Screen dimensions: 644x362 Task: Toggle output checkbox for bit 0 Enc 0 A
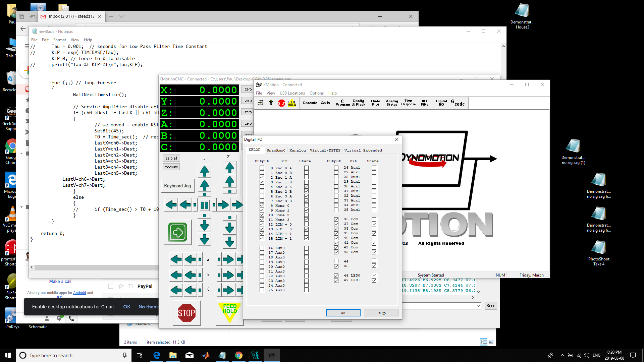click(262, 168)
